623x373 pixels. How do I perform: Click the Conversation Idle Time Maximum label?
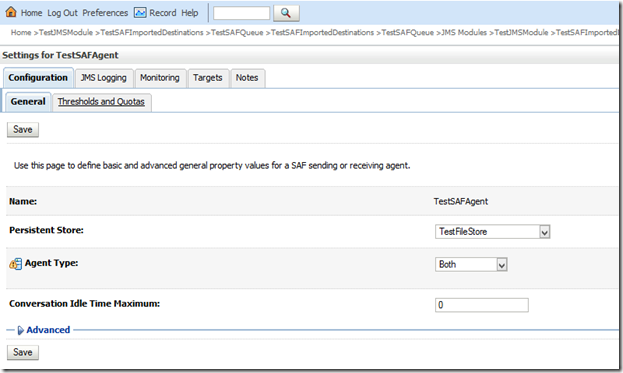[x=84, y=304]
